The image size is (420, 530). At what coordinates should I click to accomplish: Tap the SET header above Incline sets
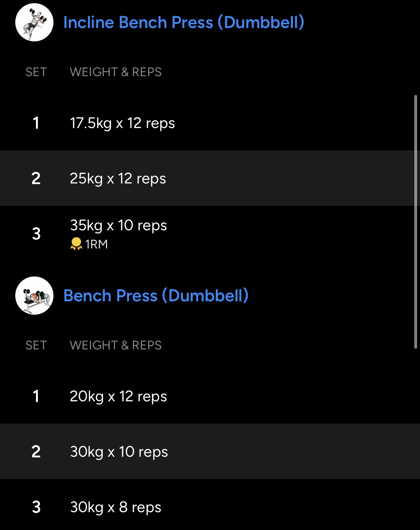pyautogui.click(x=36, y=72)
